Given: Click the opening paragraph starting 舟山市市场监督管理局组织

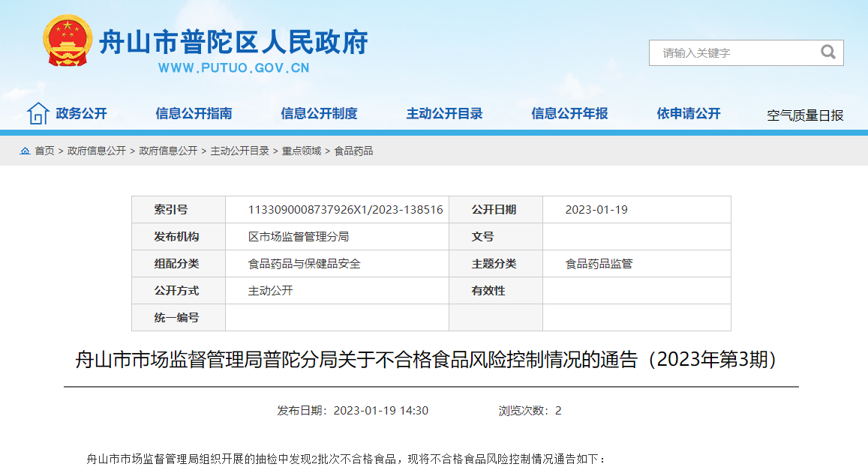Looking at the screenshot, I should (x=346, y=459).
